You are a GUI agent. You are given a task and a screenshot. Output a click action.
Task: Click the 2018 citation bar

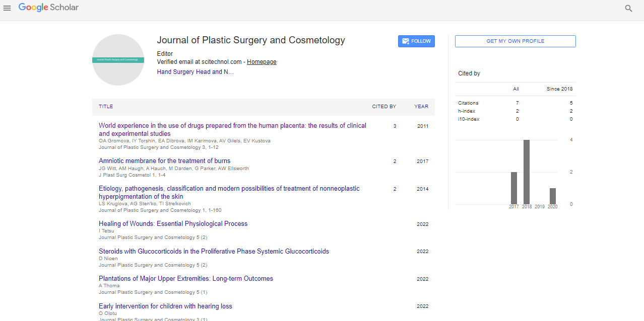527,172
